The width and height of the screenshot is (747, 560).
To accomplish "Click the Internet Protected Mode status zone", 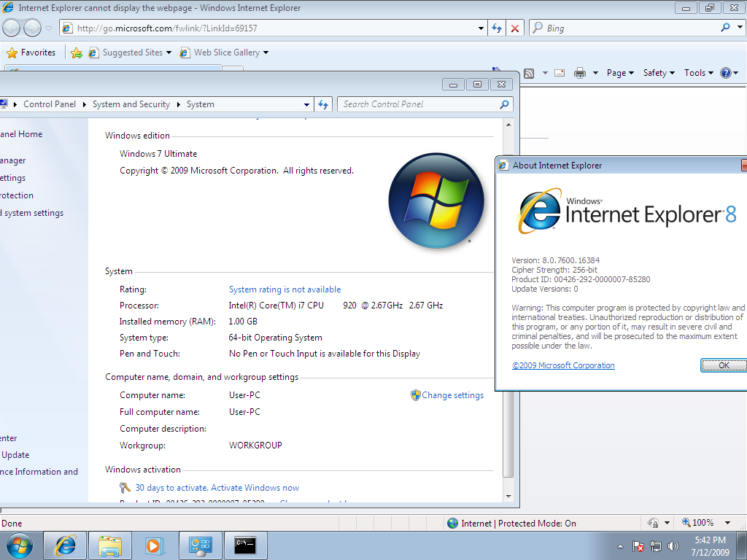I will [512, 524].
